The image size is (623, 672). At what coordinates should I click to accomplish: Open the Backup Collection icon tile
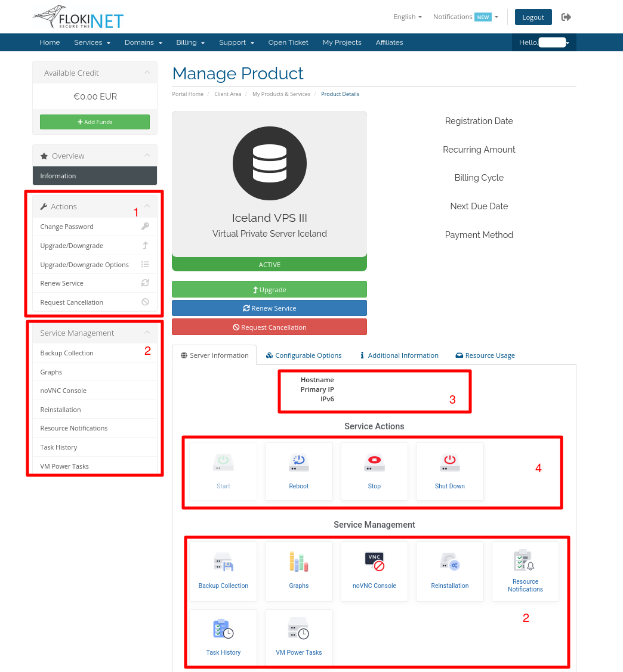click(223, 562)
